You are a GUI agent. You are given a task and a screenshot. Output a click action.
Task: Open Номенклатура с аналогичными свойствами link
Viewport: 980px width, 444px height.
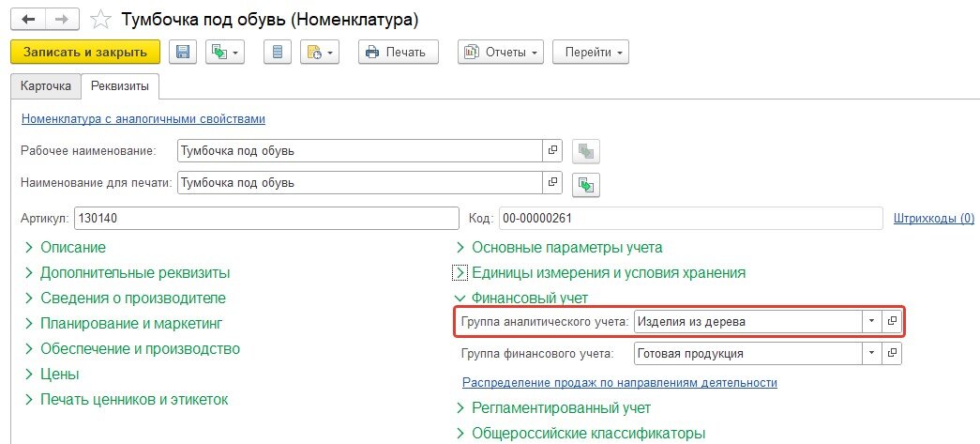click(x=143, y=119)
